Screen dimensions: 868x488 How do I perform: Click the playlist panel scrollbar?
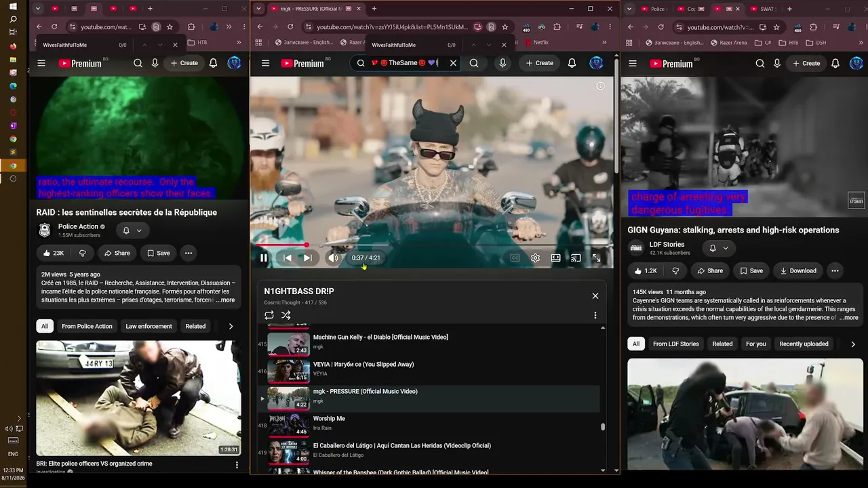(x=603, y=427)
